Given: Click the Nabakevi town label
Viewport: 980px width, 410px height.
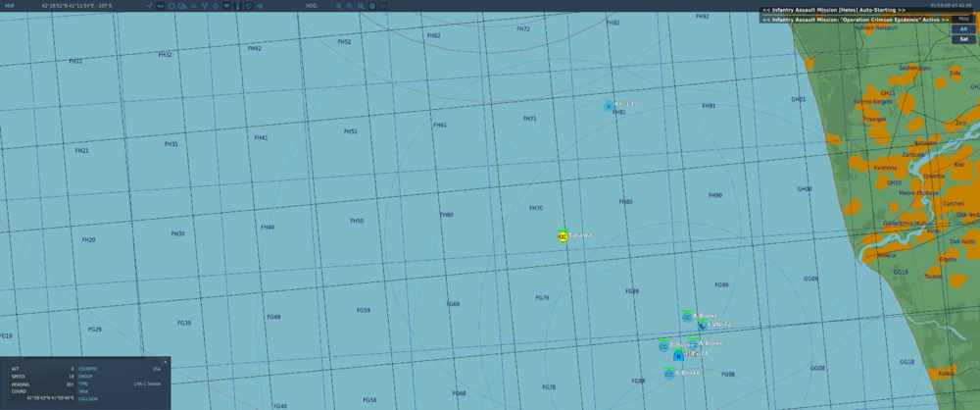Looking at the screenshot, I should 926,143.
